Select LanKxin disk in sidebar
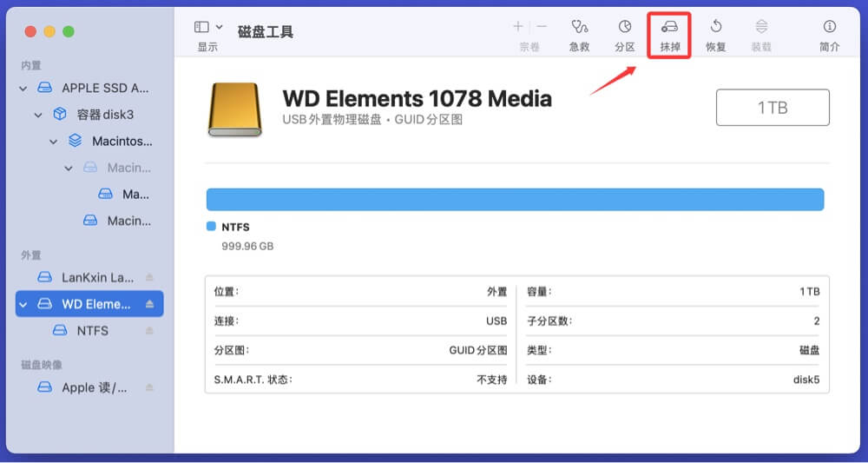868x463 pixels. [97, 278]
